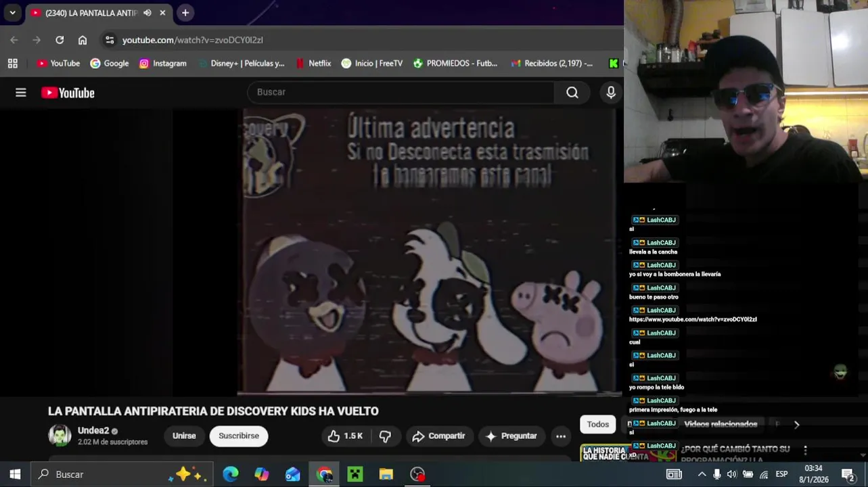The width and height of the screenshot is (868, 487).
Task: Open the notification center icon
Action: (x=848, y=474)
